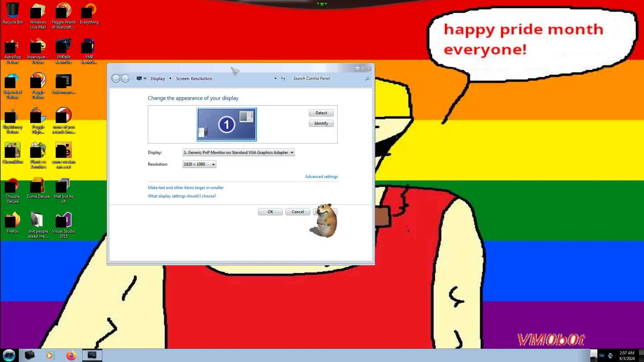The width and height of the screenshot is (644, 362).
Task: Click the Screen Resolution breadcrumb item
Action: coord(194,78)
